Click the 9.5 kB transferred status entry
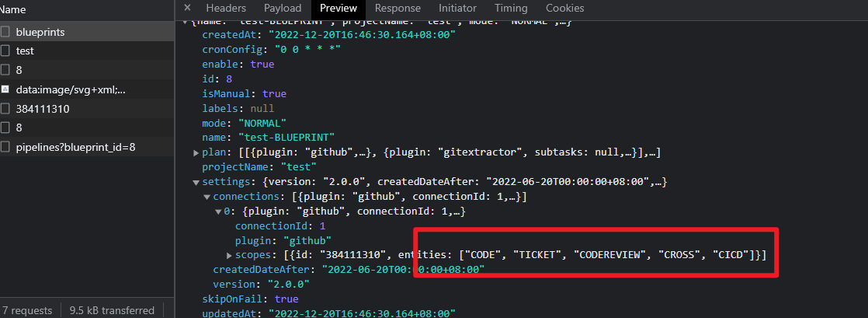Image resolution: width=868 pixels, height=318 pixels. (112, 311)
